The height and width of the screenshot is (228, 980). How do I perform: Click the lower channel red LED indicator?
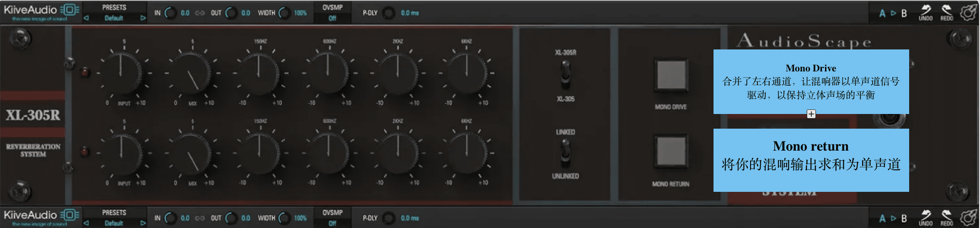click(x=85, y=152)
